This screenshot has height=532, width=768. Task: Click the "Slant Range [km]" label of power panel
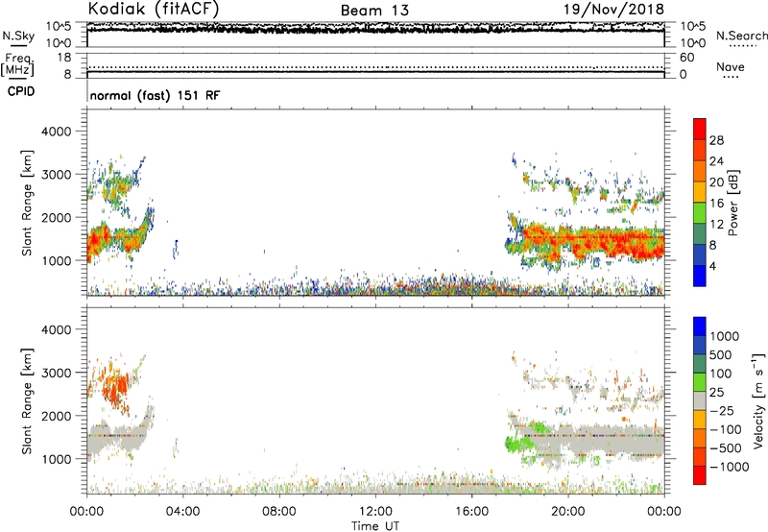(27, 203)
